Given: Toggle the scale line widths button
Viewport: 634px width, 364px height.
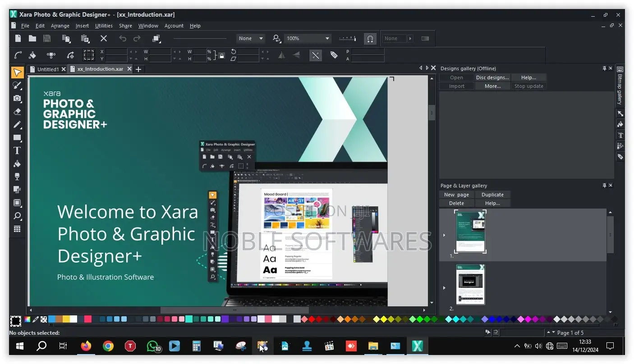Looking at the screenshot, I should (315, 55).
